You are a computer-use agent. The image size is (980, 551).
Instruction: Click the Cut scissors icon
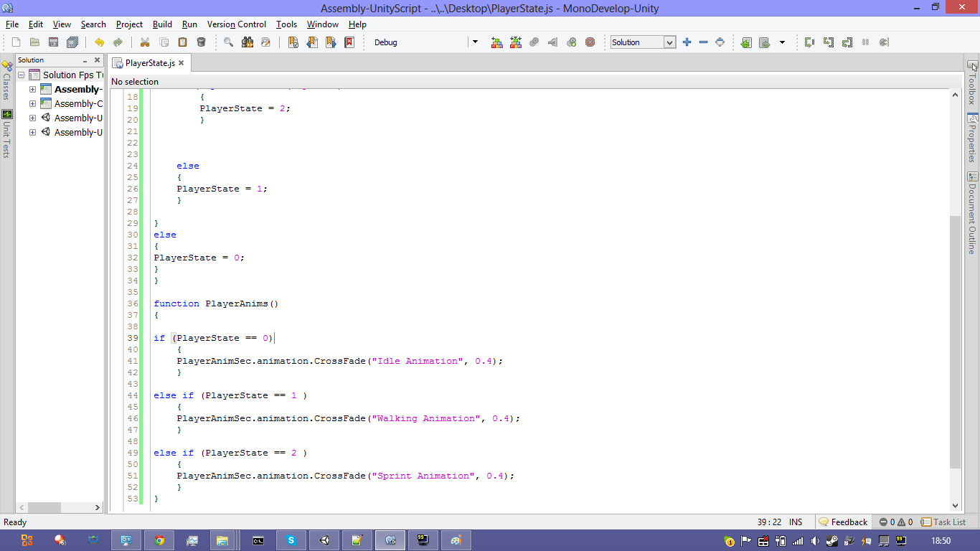tap(145, 42)
